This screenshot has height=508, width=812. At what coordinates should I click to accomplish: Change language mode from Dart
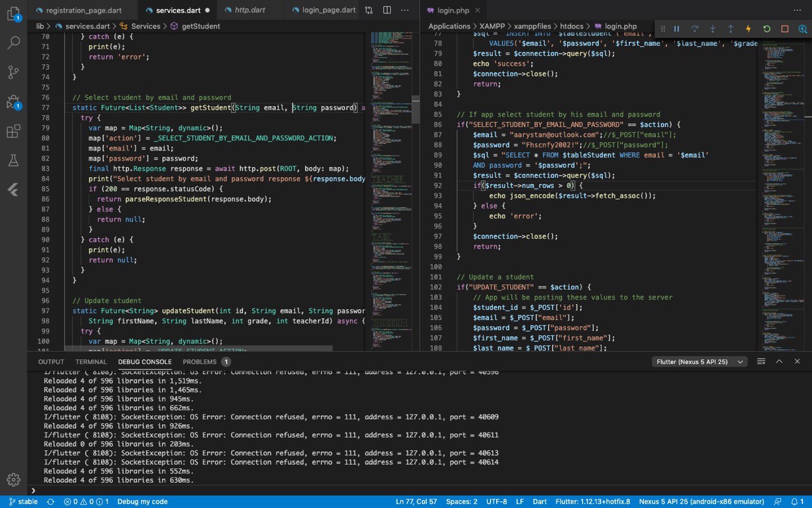coord(540,502)
